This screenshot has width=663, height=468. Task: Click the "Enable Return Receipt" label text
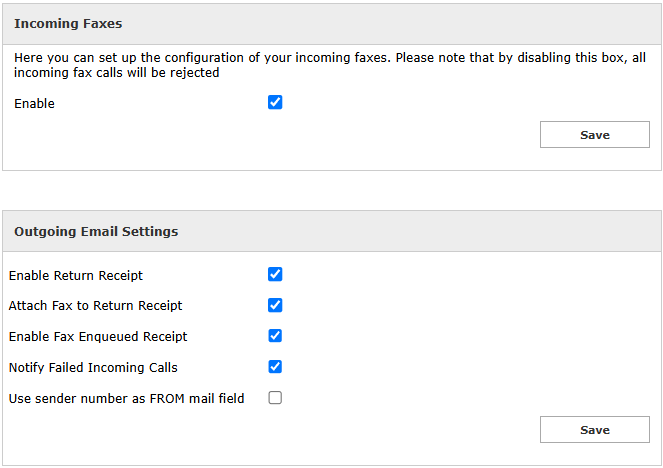[75, 275]
